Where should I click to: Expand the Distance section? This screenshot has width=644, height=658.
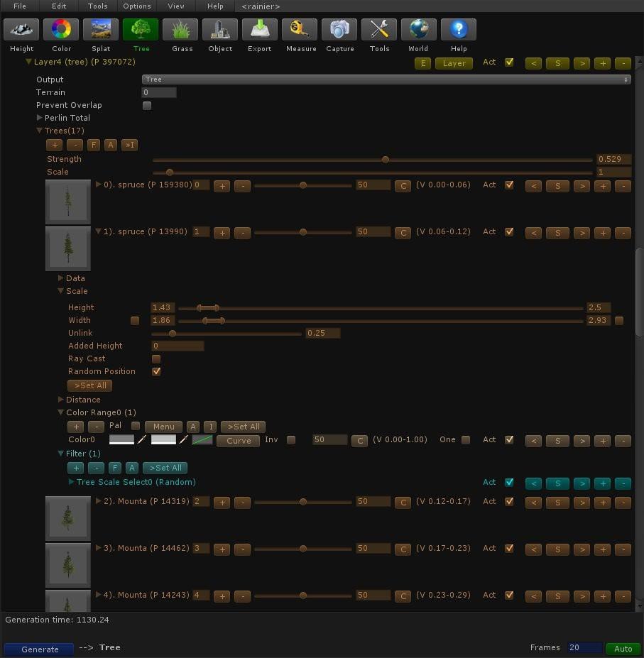click(x=61, y=399)
